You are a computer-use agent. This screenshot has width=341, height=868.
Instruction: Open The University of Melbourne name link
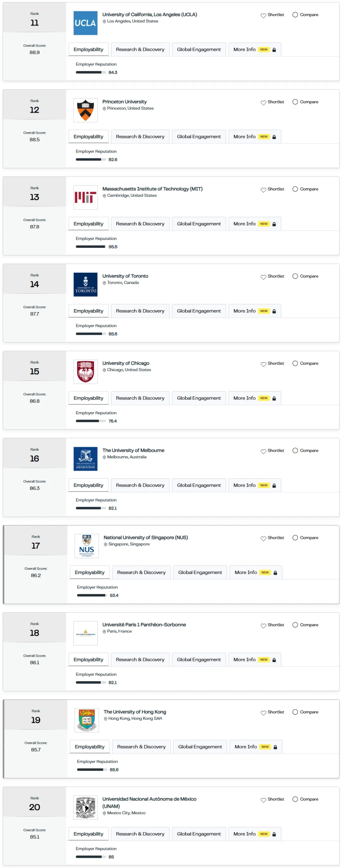click(133, 450)
